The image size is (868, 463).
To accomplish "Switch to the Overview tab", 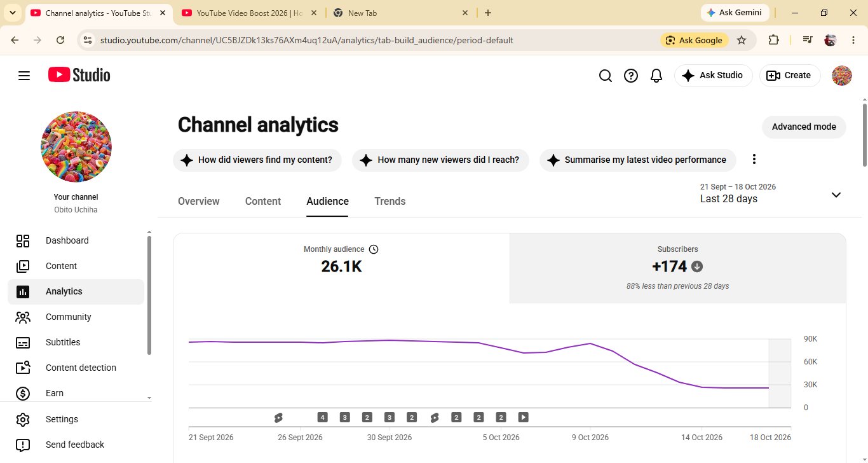I will 199,202.
